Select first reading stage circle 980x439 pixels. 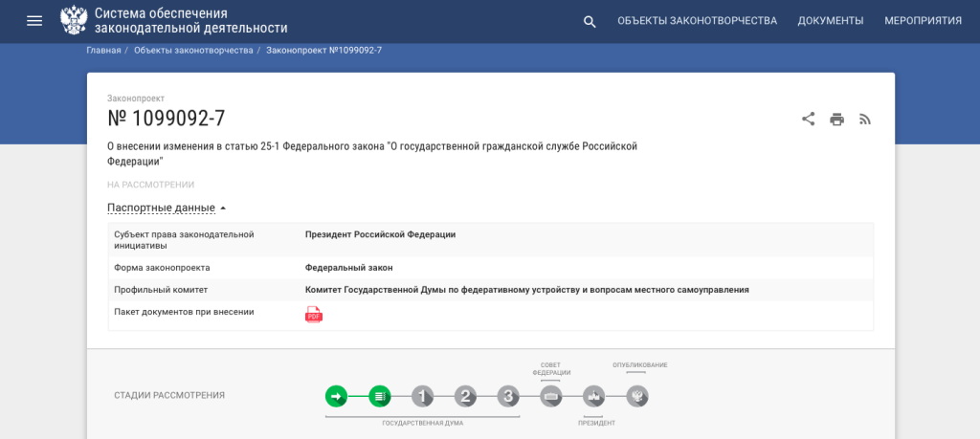[x=423, y=396]
